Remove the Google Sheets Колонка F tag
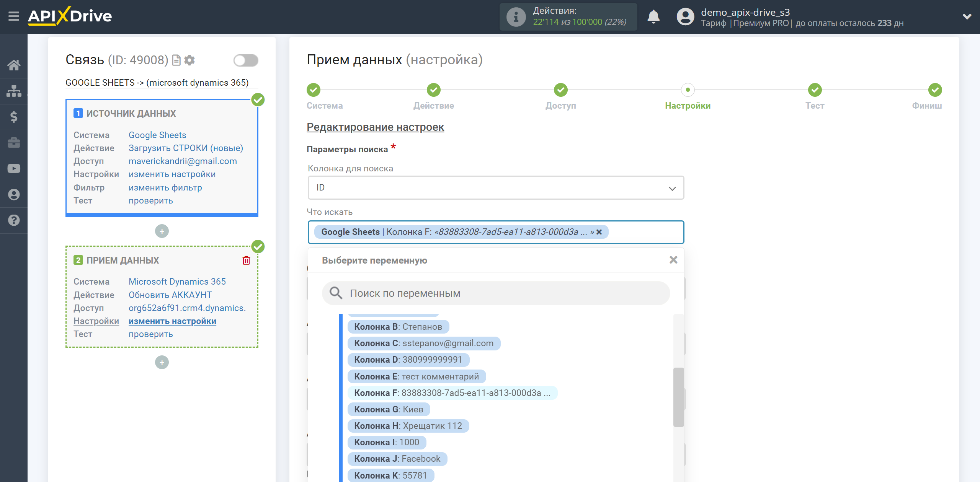 pos(599,232)
